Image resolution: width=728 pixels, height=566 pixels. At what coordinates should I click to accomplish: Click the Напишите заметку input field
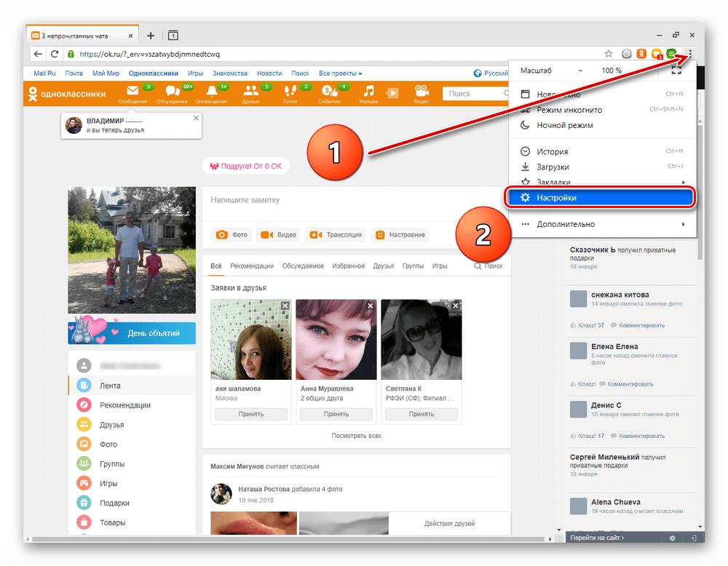357,200
